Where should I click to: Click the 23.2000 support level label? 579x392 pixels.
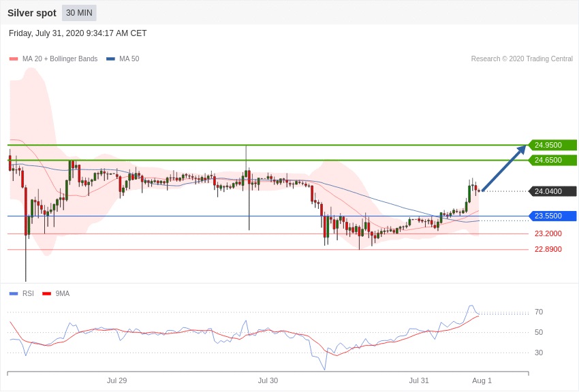(x=548, y=234)
